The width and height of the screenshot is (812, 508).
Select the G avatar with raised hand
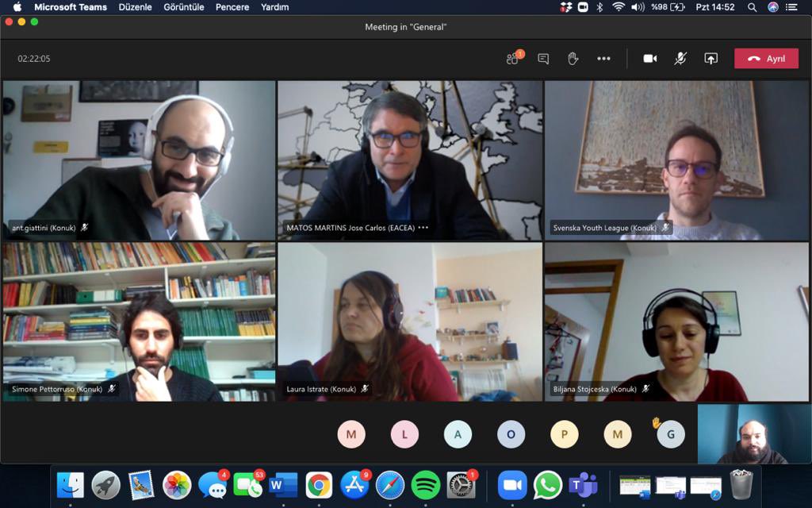671,434
